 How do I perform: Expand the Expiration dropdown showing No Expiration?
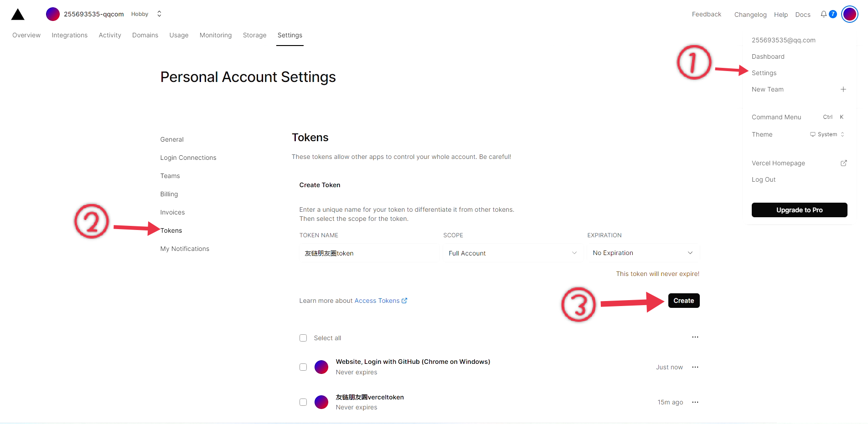coord(643,253)
